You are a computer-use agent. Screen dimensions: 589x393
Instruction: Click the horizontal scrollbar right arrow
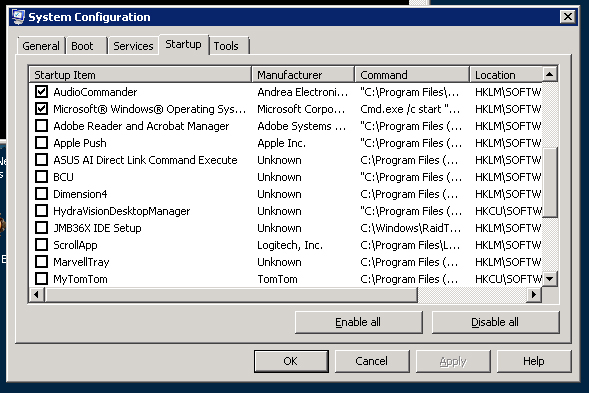534,295
